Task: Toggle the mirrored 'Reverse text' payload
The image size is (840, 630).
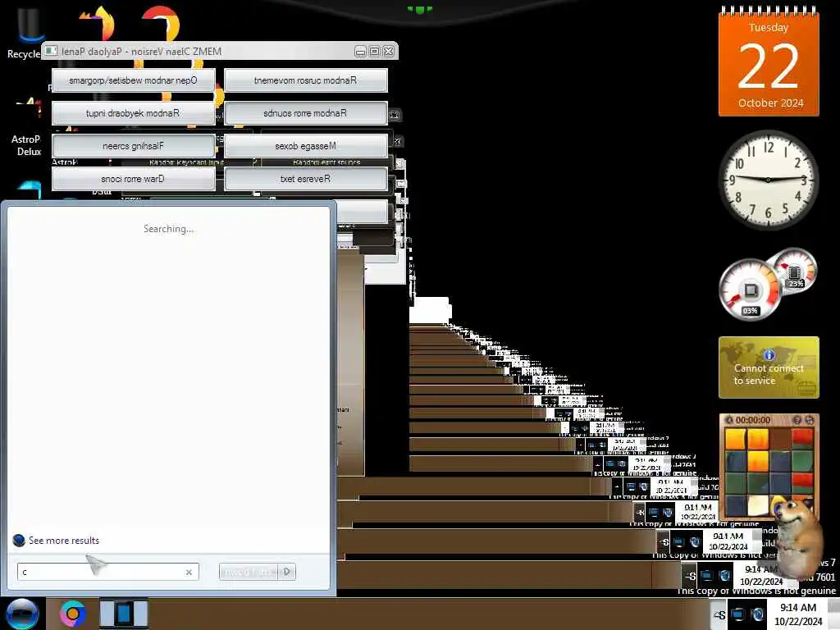Action: (x=306, y=179)
